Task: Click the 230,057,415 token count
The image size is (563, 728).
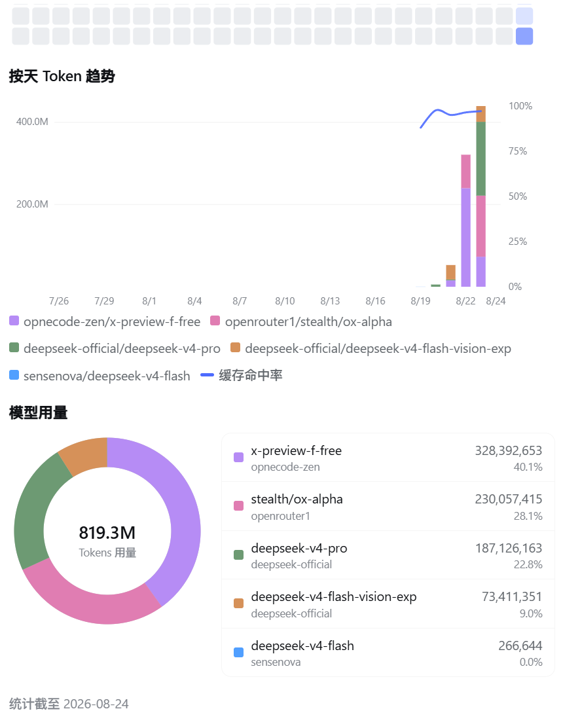Action: point(508,499)
